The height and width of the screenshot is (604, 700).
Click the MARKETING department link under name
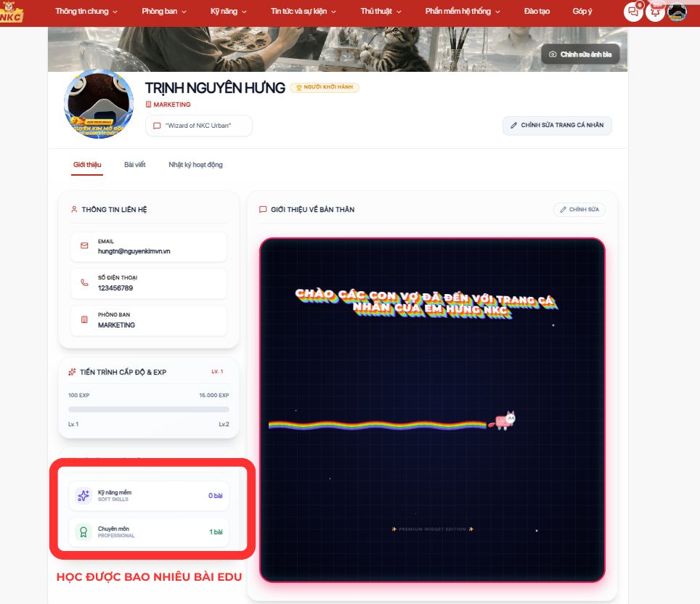pos(171,105)
